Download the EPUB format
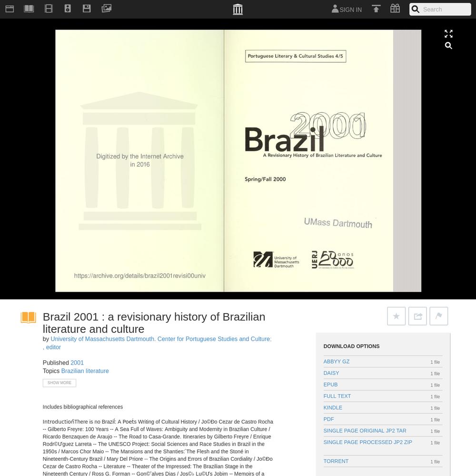 [331, 385]
